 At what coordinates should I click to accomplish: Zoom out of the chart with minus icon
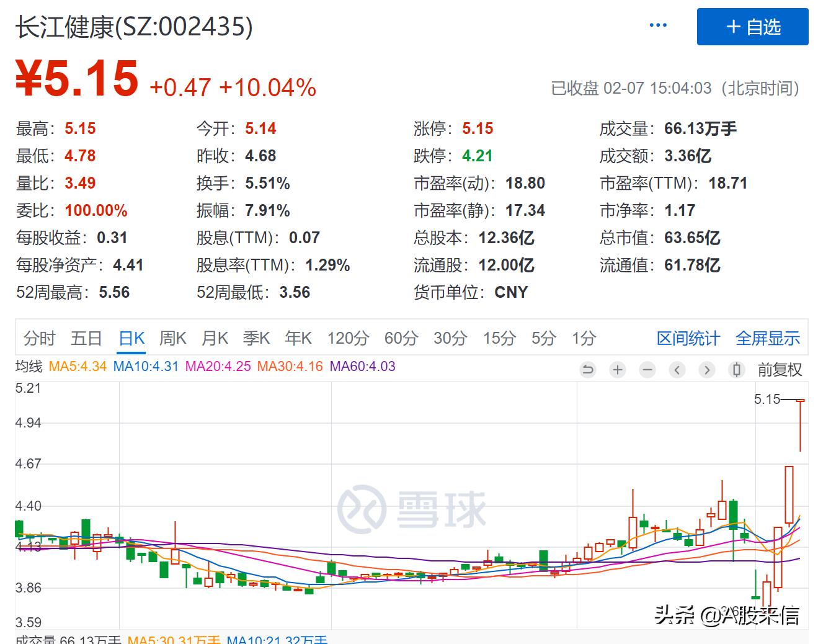click(647, 369)
